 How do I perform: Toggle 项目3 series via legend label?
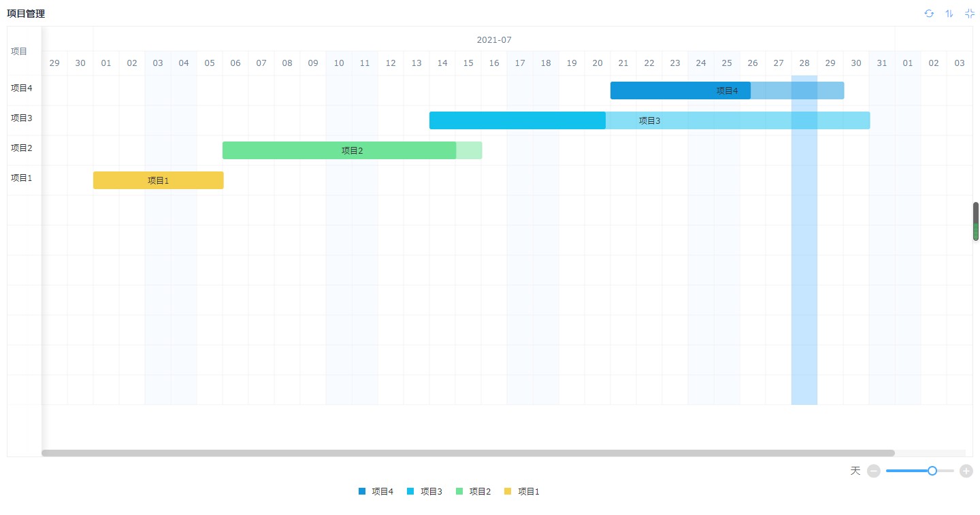431,491
